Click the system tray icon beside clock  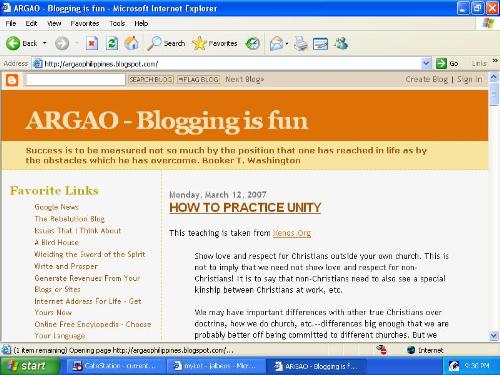coord(453,366)
